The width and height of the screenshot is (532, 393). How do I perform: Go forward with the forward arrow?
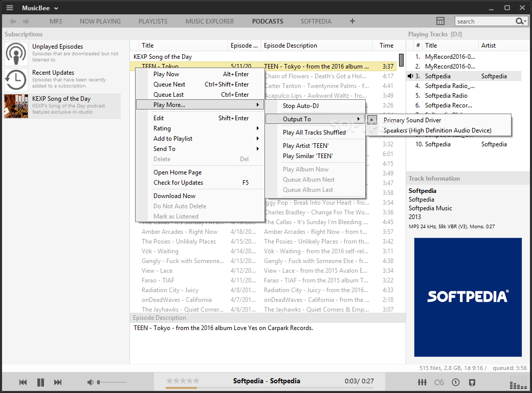(26, 21)
